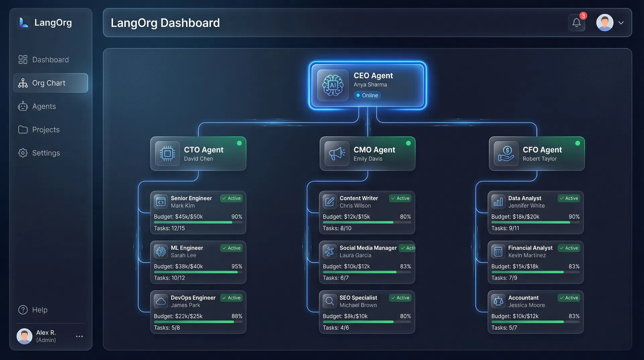This screenshot has height=360, width=644.
Task: Expand the profile dropdown chevron
Action: (x=621, y=23)
